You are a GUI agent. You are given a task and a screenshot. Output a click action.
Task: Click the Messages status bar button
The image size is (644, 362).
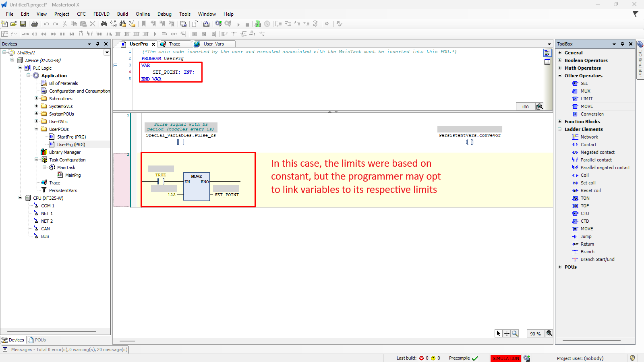click(65, 350)
